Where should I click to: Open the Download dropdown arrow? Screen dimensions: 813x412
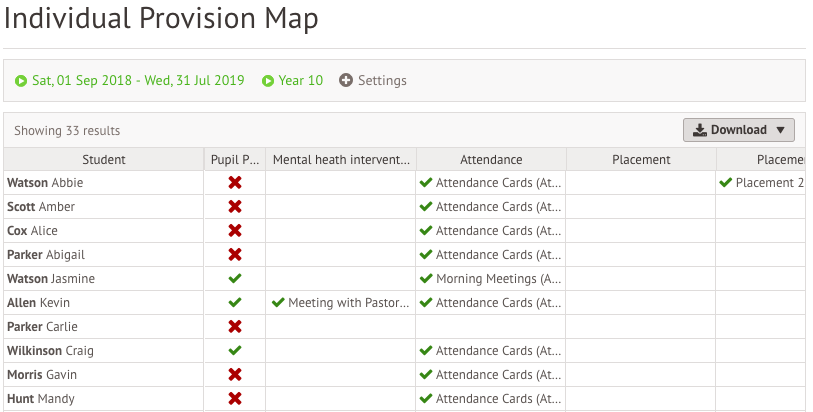click(x=780, y=130)
